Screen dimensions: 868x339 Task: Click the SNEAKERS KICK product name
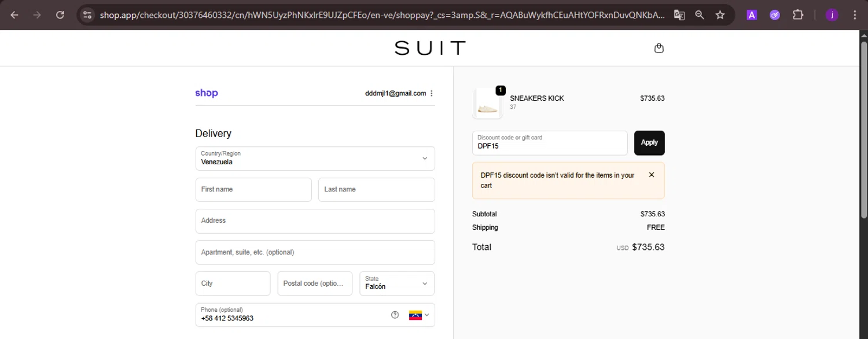537,98
